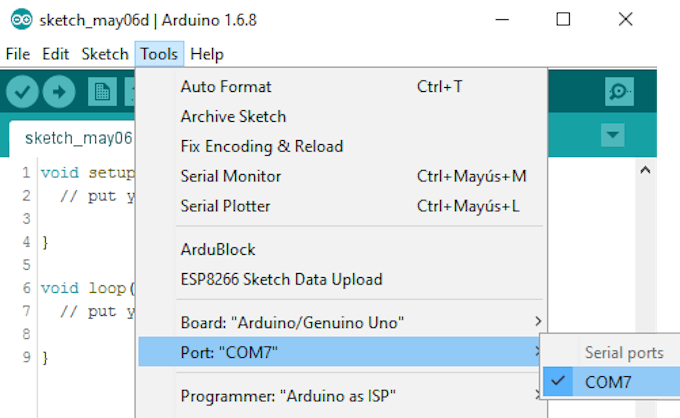Open the tab dropdown arrow button
Image resolution: width=680 pixels, height=418 pixels.
pos(613,135)
